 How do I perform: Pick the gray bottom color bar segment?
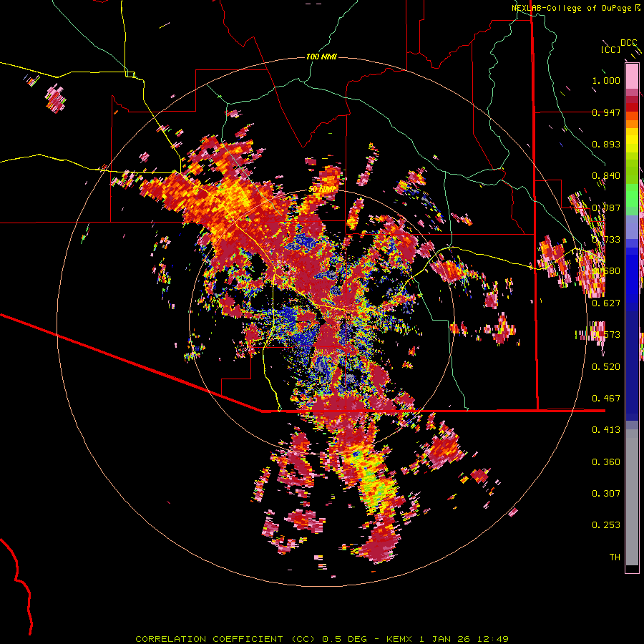click(632, 497)
